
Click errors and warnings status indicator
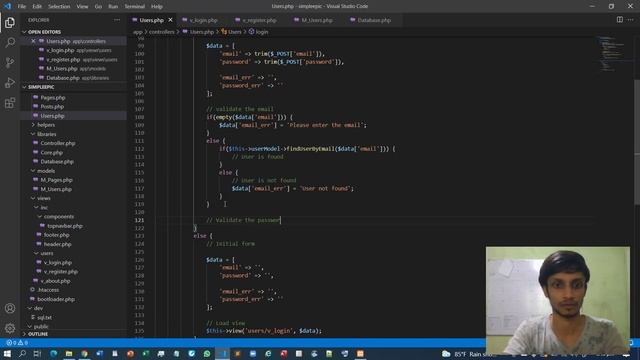pos(17,343)
